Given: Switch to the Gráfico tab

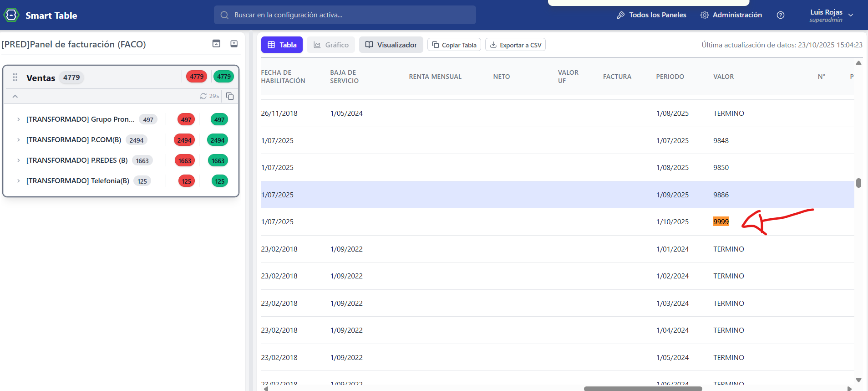Looking at the screenshot, I should tap(331, 45).
